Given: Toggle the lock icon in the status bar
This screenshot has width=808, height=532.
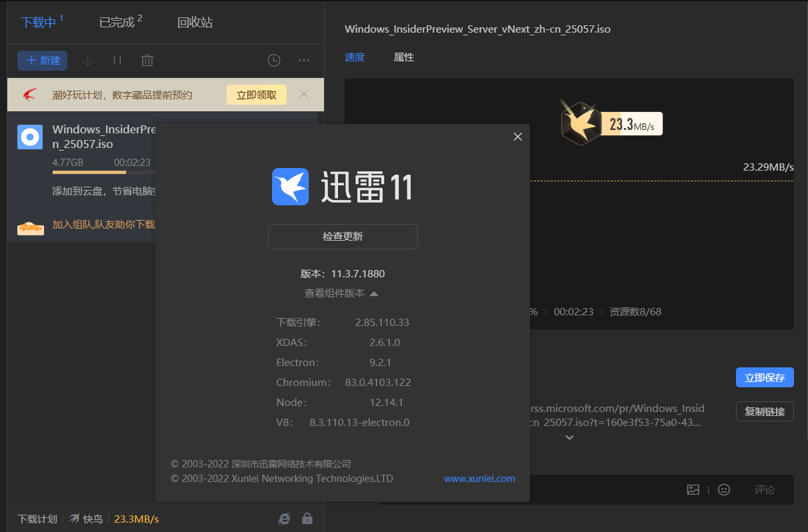Looking at the screenshot, I should [307, 518].
